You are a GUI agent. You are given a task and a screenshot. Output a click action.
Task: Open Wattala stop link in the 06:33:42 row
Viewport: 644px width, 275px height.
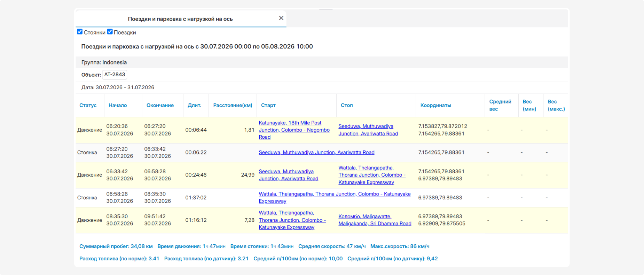click(372, 175)
